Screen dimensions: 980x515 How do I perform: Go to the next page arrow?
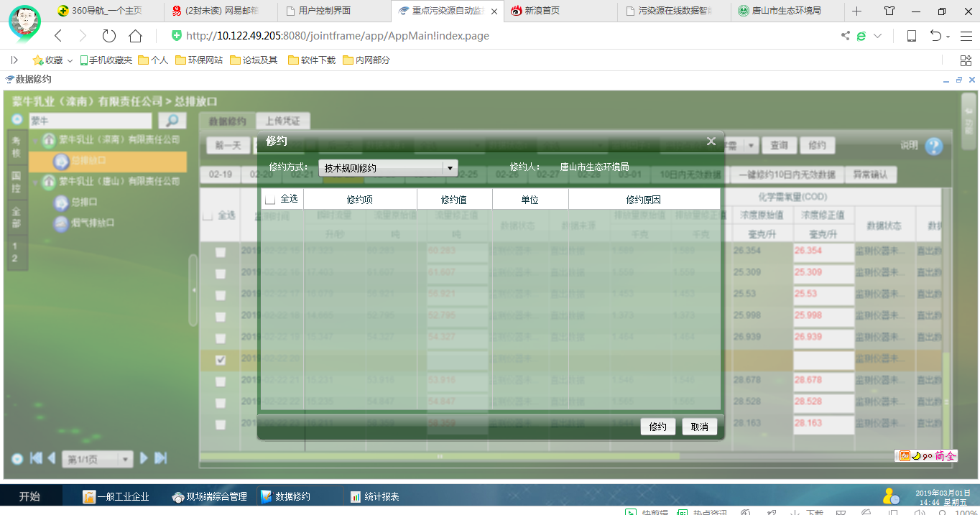coord(144,458)
